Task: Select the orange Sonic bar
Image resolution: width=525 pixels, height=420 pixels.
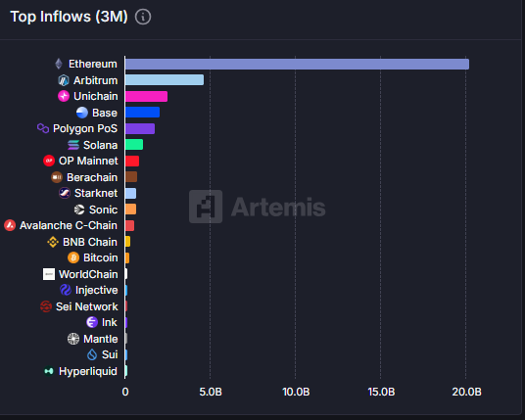Action: coord(130,210)
